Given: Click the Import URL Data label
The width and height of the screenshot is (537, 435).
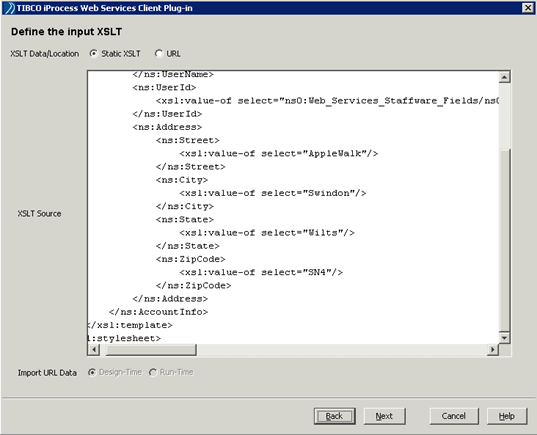Looking at the screenshot, I should click(x=47, y=373).
